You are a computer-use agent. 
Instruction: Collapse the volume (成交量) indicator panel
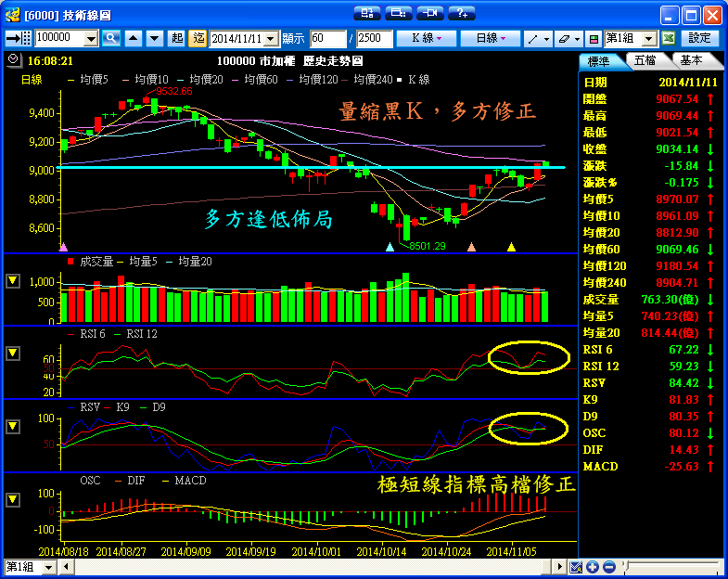pyautogui.click(x=13, y=281)
